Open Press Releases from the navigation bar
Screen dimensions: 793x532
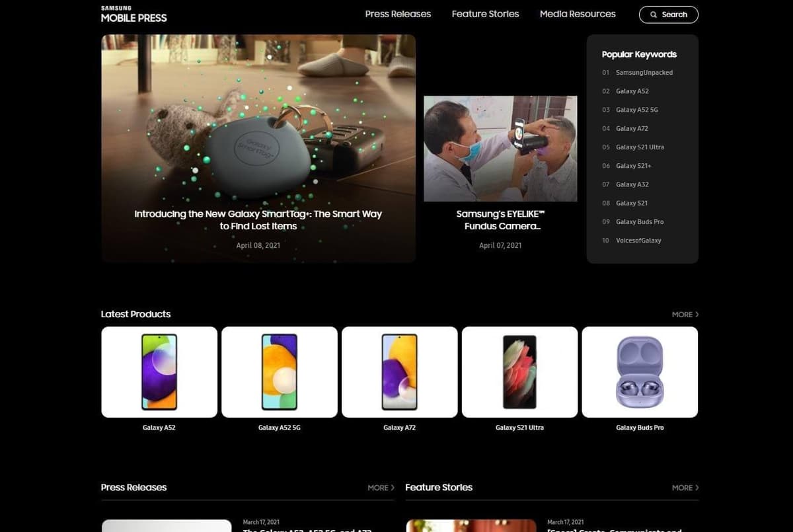tap(398, 13)
